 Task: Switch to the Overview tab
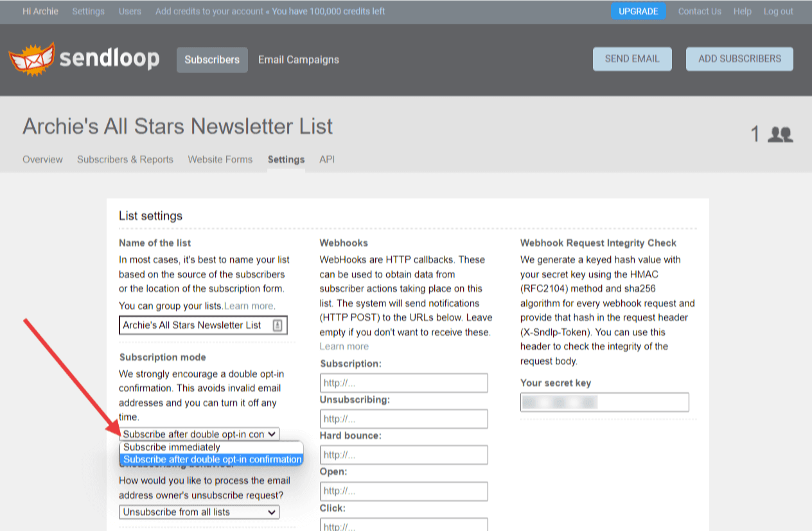(x=42, y=159)
